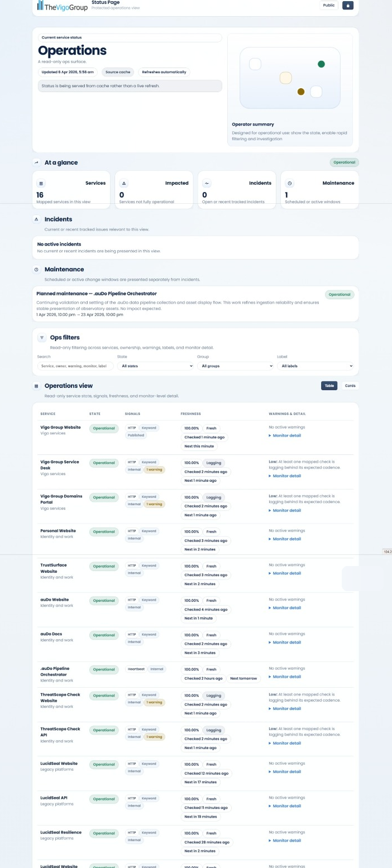Expand Monitor detail for .auDo Pipeline Orchestrator row
The image size is (392, 868).
point(285,677)
